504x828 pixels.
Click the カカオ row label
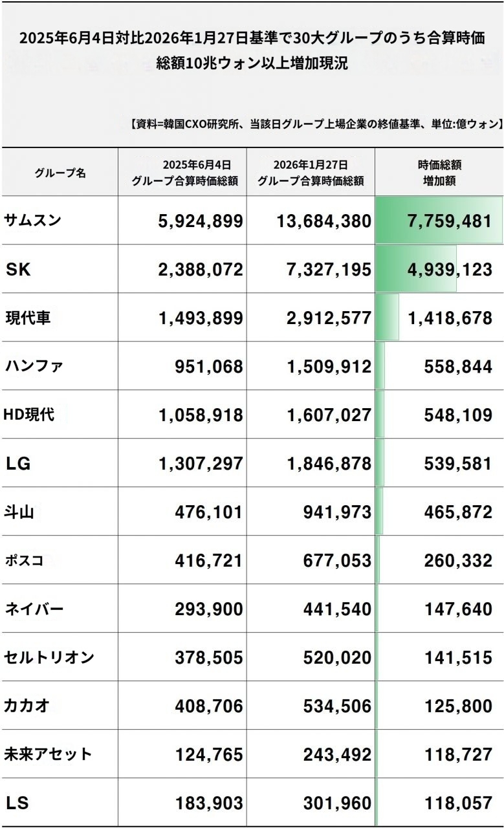(27, 706)
